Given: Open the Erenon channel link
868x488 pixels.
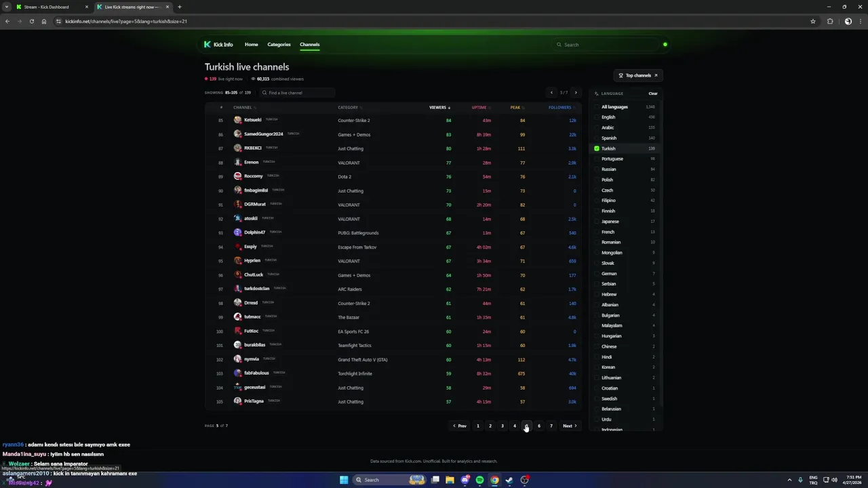Looking at the screenshot, I should [251, 162].
